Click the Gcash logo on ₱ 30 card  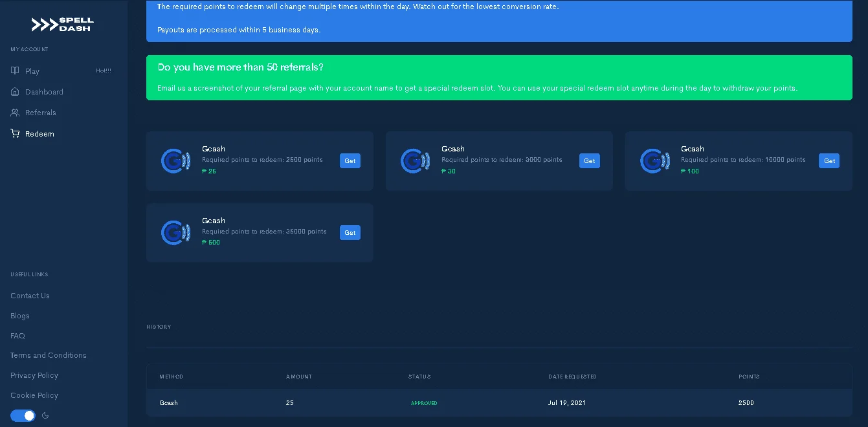click(415, 161)
